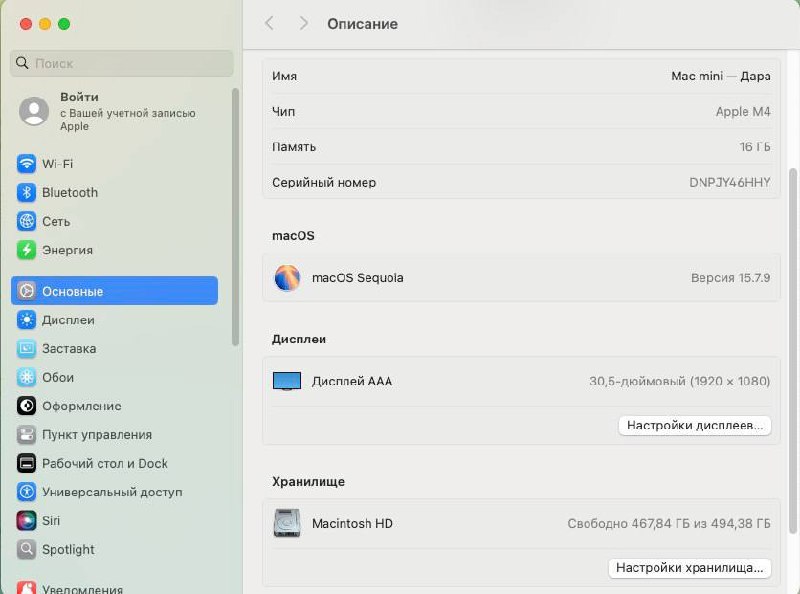Click the Память label
Viewport: 800px width, 594px height.
[294, 147]
